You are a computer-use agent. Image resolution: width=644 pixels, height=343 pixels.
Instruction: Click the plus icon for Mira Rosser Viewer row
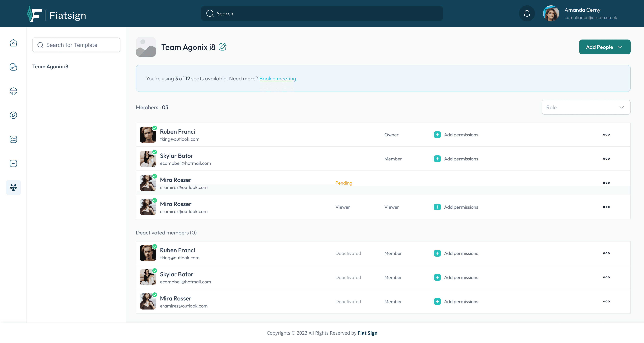coord(437,207)
